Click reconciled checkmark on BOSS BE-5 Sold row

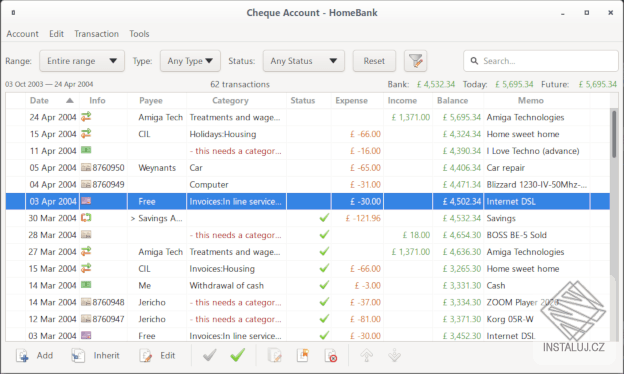(324, 235)
